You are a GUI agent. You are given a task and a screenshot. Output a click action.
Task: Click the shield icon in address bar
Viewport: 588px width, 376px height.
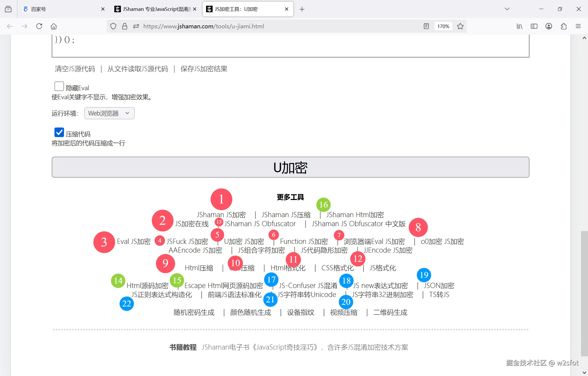114,26
